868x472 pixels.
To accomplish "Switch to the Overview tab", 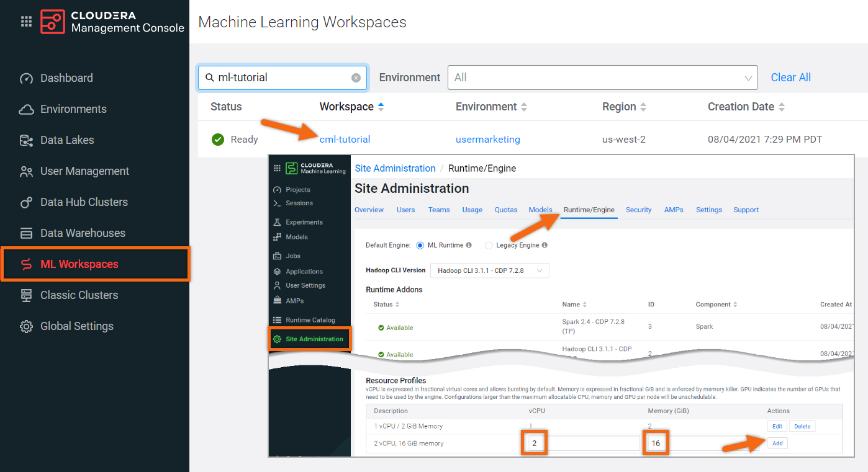I will pos(369,210).
